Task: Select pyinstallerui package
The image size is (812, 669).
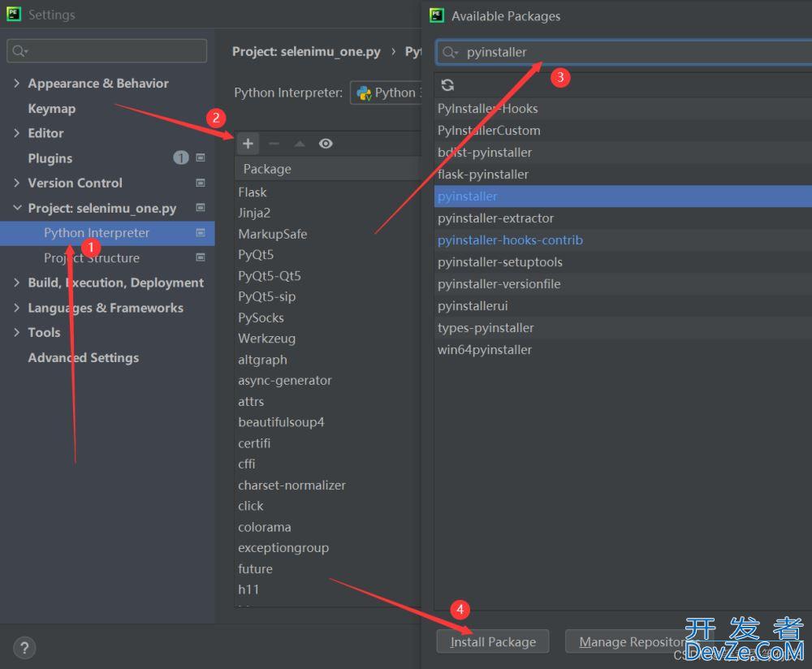Action: [623, 305]
